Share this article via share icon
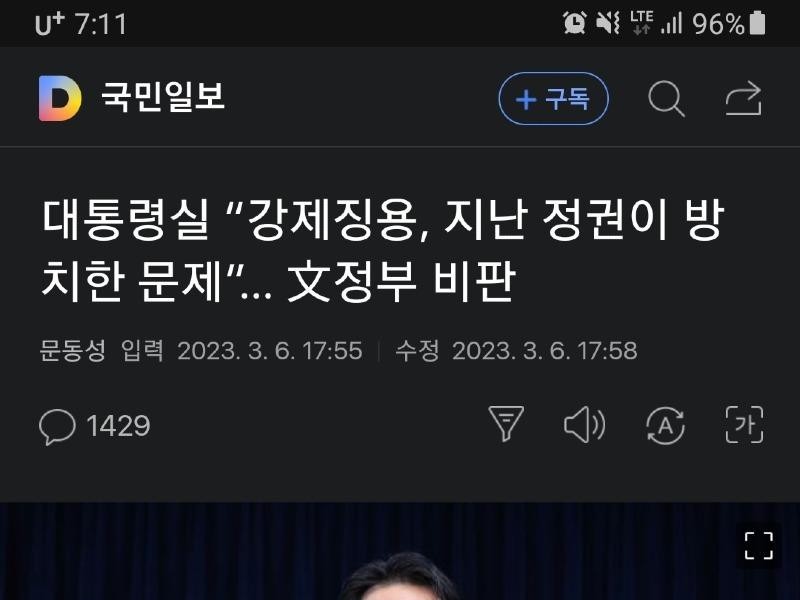This screenshot has width=800, height=600. pos(743,98)
